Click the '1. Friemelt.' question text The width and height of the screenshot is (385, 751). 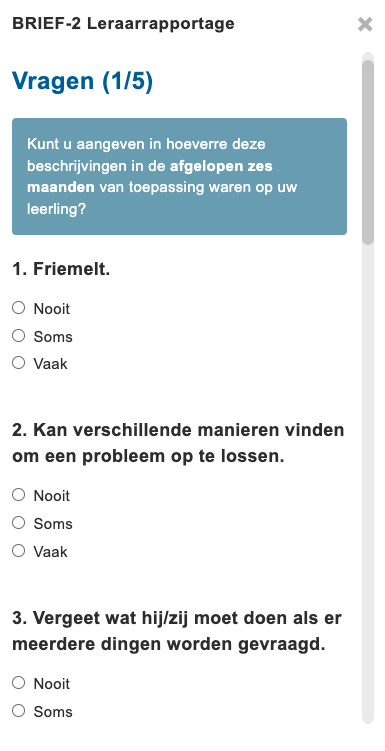click(61, 269)
